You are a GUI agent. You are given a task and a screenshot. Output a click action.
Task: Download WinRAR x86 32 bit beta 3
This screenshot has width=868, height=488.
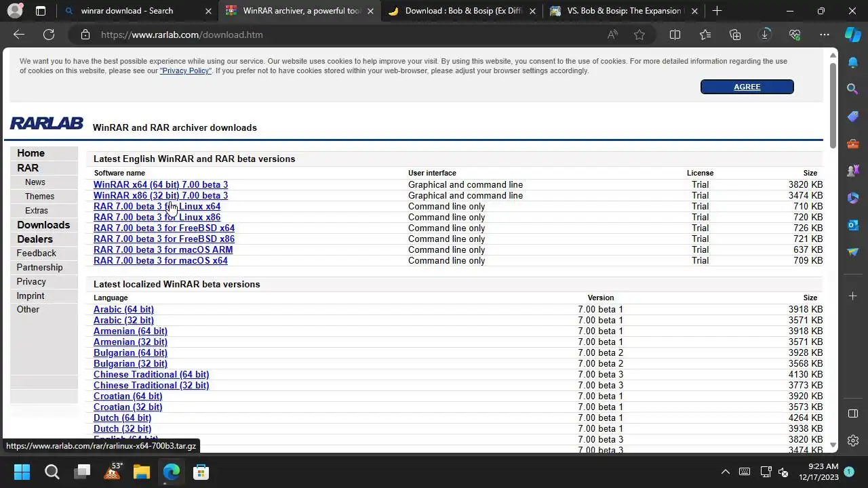(x=161, y=195)
